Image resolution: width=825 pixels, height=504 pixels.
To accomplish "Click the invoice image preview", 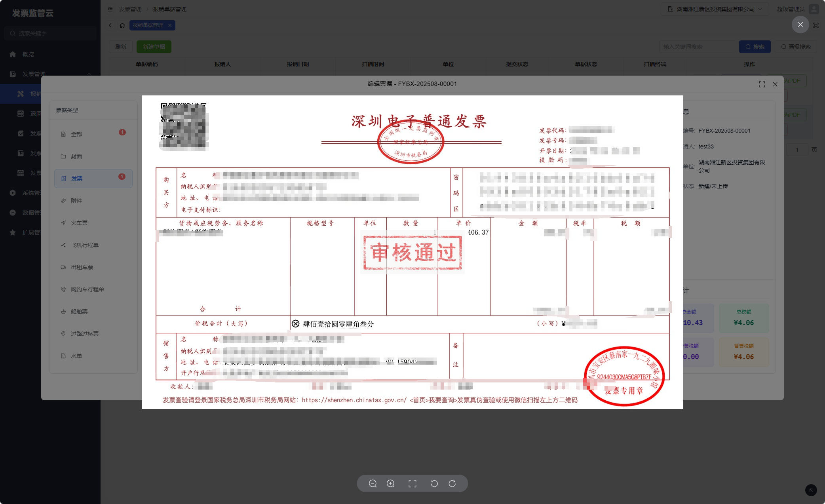I will [x=412, y=252].
